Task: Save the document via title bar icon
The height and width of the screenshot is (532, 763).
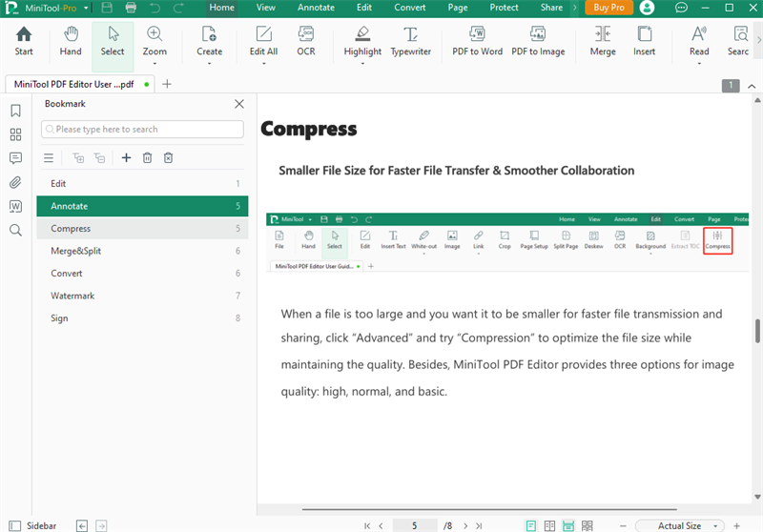Action: 107,8
